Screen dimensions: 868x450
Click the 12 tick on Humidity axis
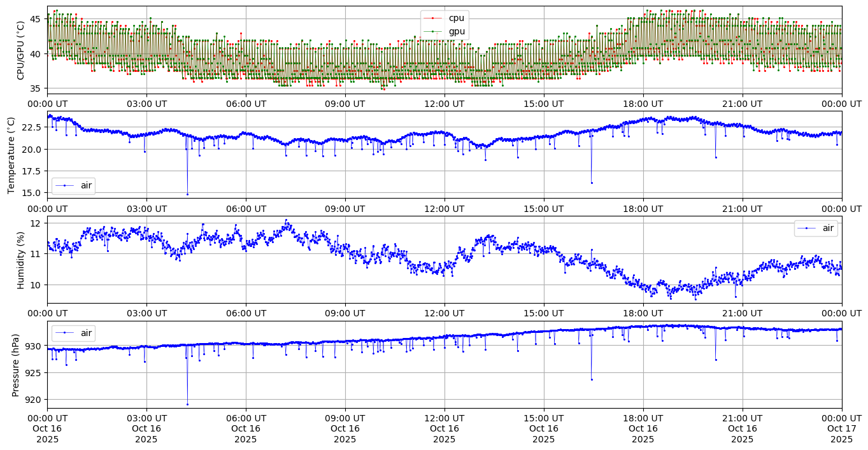tap(36, 223)
